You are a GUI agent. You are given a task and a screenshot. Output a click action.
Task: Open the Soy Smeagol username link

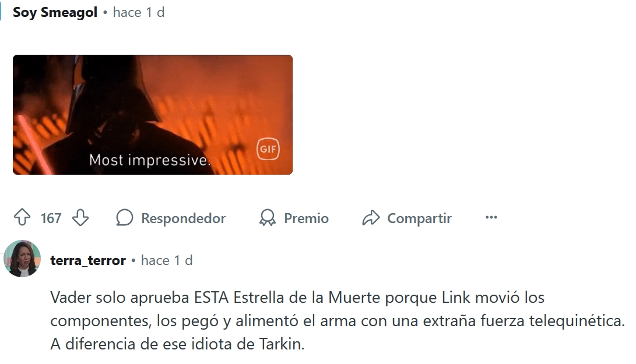[55, 12]
